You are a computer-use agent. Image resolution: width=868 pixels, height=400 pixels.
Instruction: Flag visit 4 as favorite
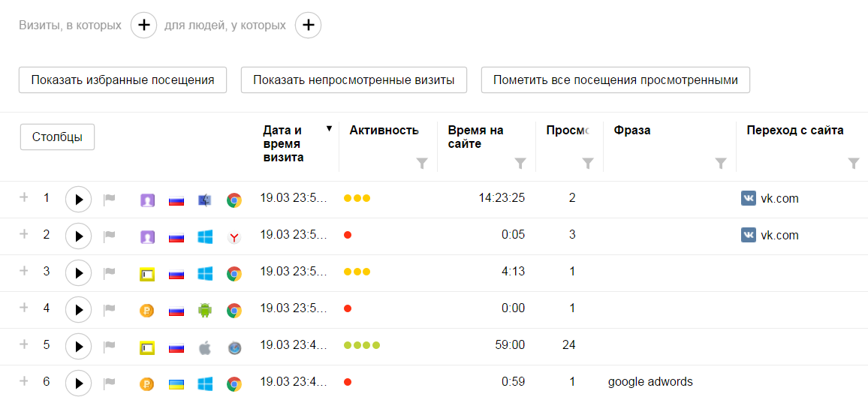click(110, 310)
